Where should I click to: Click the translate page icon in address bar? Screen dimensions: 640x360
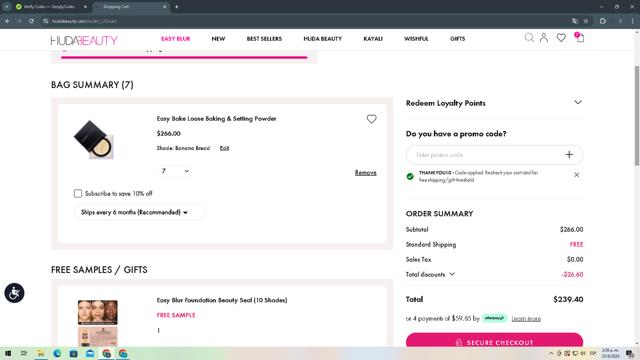pyautogui.click(x=575, y=21)
